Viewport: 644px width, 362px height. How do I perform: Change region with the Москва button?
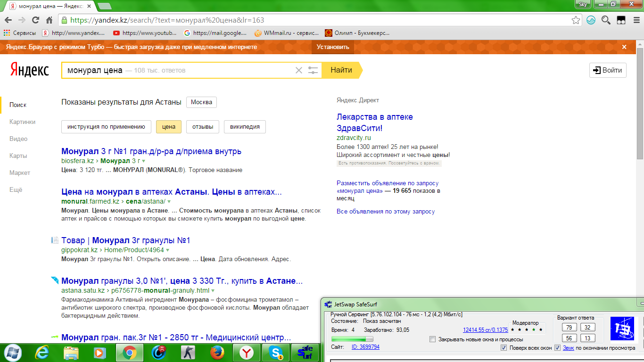coord(201,102)
